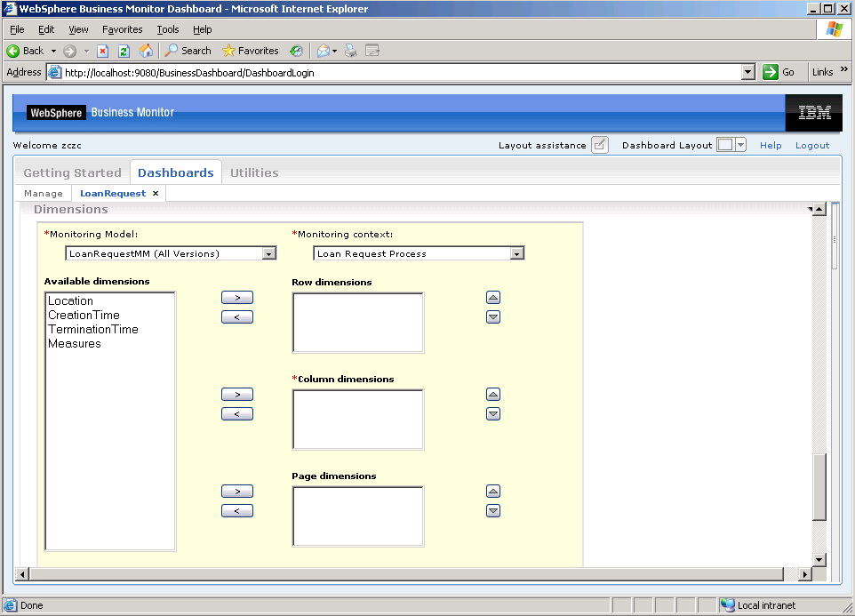855x616 pixels.
Task: Move Column dimensions item up
Action: pyautogui.click(x=493, y=394)
